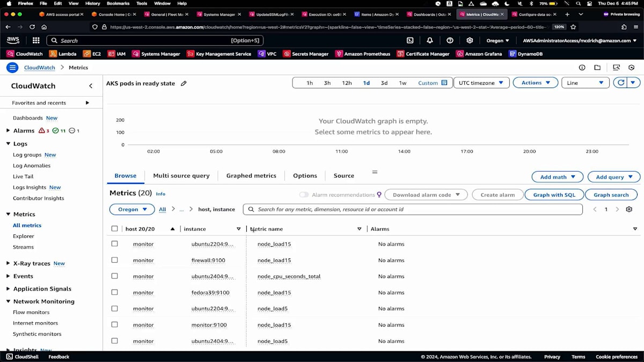Image resolution: width=644 pixels, height=362 pixels.
Task: Check the node_cpu_seconds_total row checkbox
Action: tap(114, 276)
